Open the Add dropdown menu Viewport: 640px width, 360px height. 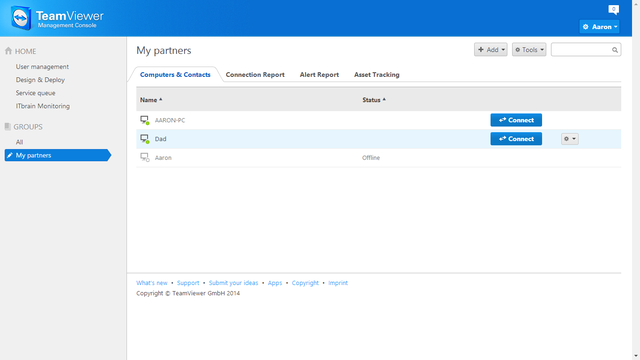(x=491, y=50)
